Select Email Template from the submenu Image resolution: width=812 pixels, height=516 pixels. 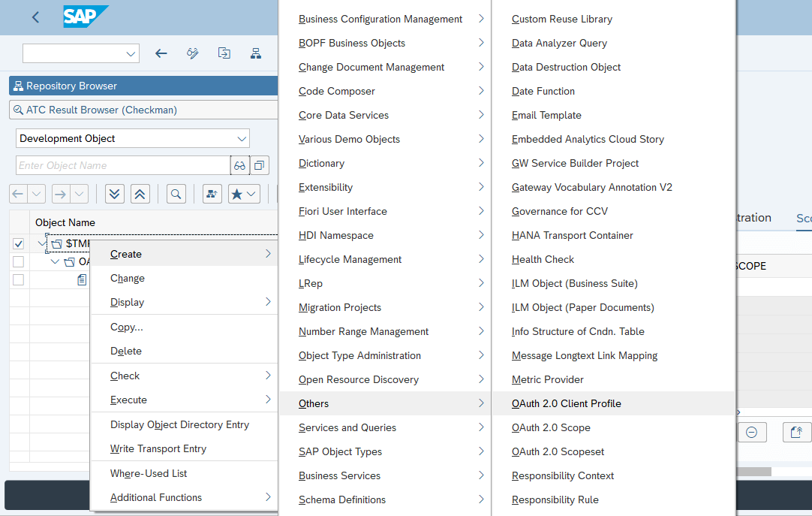tap(614, 115)
